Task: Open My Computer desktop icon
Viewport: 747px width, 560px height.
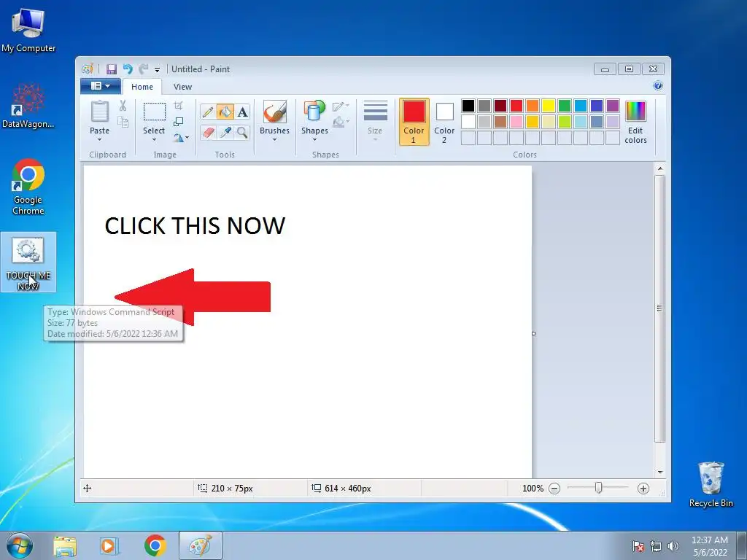Action: 28,30
